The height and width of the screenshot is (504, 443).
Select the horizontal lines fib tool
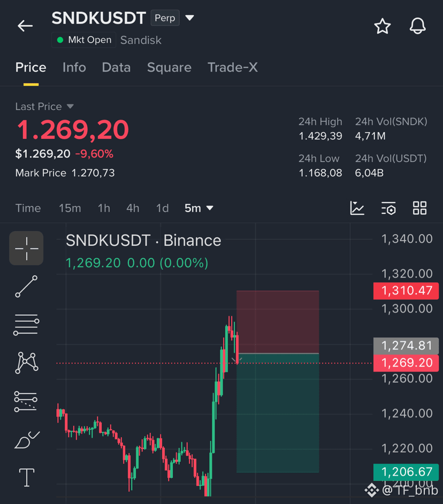pos(26,324)
